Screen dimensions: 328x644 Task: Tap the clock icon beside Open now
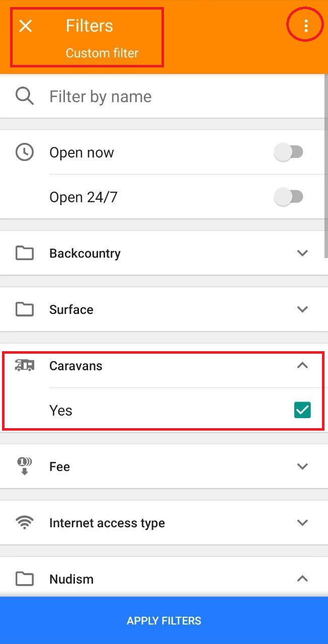25,152
